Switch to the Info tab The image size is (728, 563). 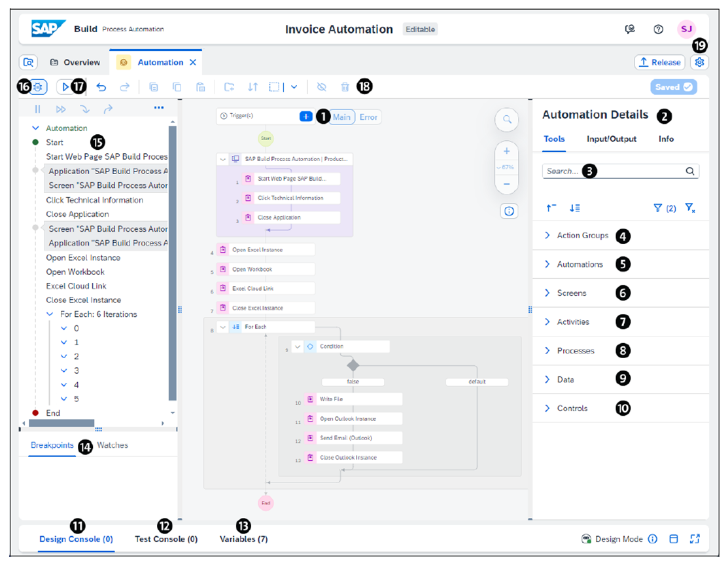click(666, 139)
